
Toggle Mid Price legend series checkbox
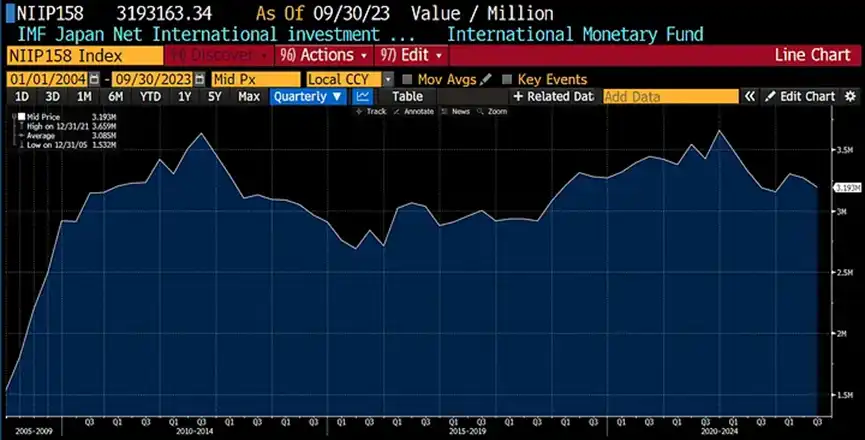[20, 117]
